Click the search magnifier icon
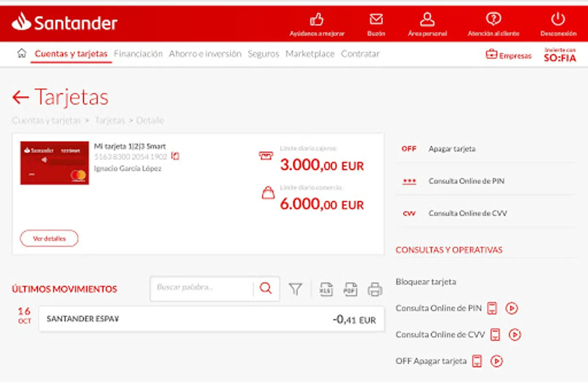The height and width of the screenshot is (382, 588). point(266,288)
